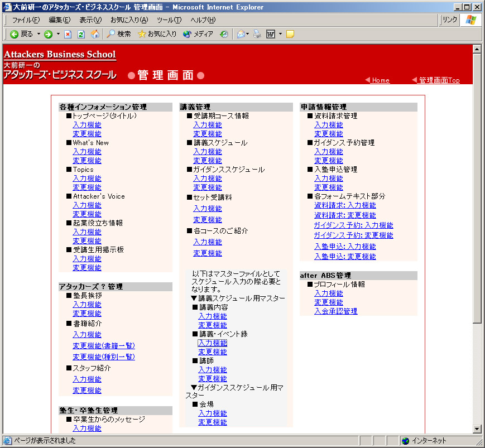Open 変更機能 under 受講生用掲示板
The width and height of the screenshot is (485, 448).
click(x=87, y=268)
